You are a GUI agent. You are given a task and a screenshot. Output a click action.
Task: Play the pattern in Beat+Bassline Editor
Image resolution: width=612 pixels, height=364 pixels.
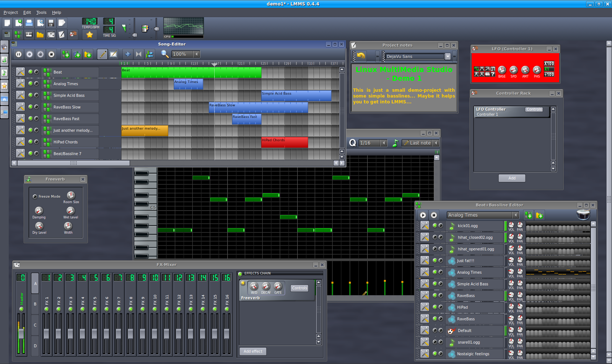click(423, 215)
